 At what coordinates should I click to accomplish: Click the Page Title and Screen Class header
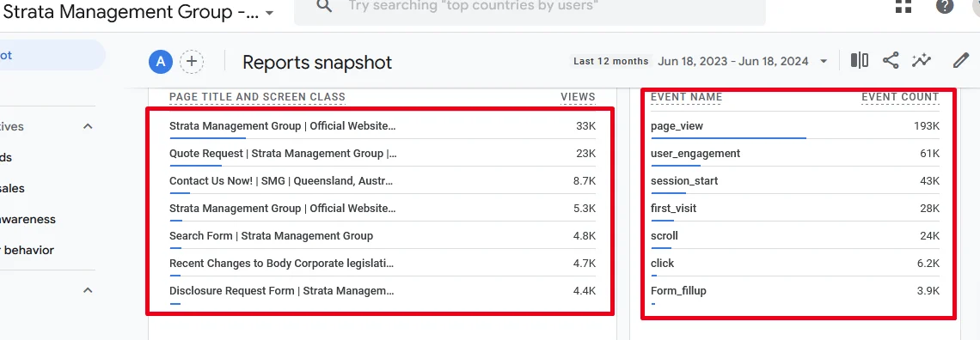point(258,97)
